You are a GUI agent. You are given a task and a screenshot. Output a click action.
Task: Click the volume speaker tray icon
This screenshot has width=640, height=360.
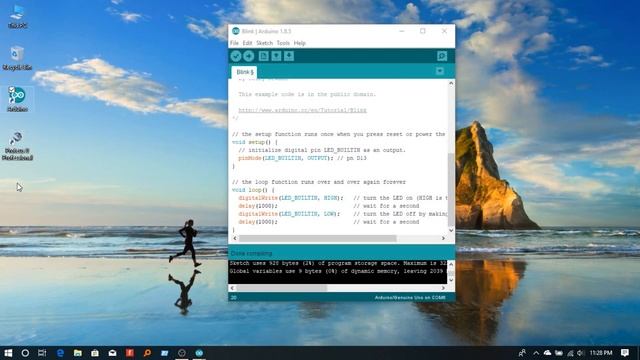click(581, 353)
